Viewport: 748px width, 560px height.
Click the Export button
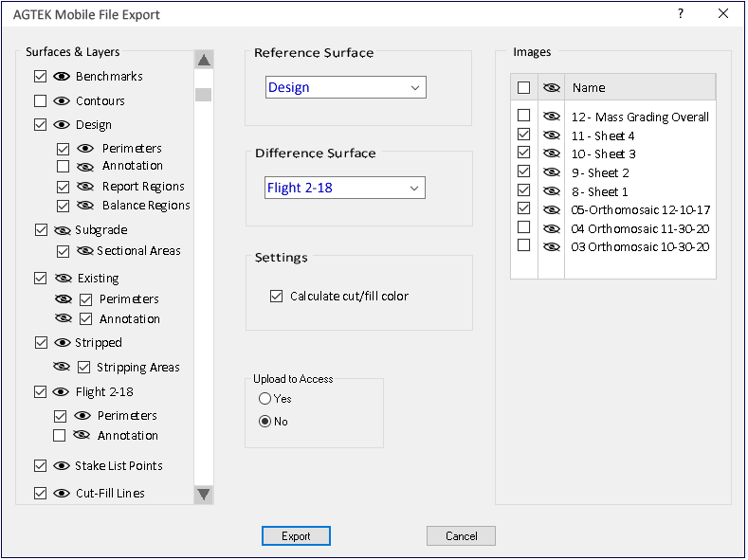[296, 536]
